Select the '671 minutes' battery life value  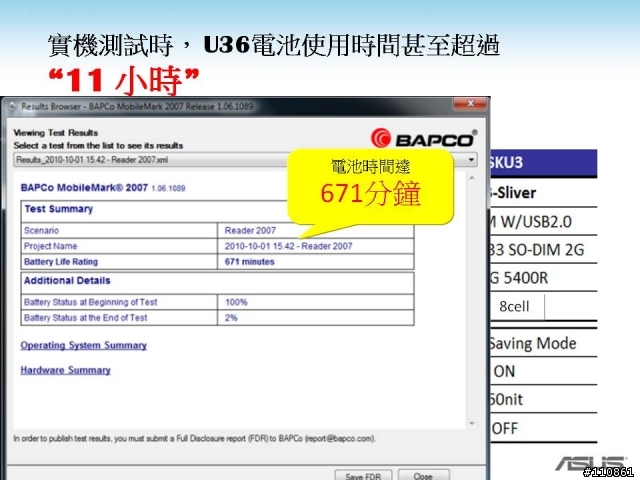(249, 262)
